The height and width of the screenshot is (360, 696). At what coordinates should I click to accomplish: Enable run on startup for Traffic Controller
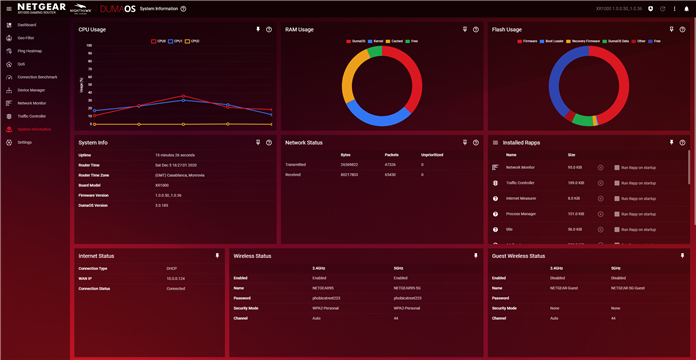point(617,183)
